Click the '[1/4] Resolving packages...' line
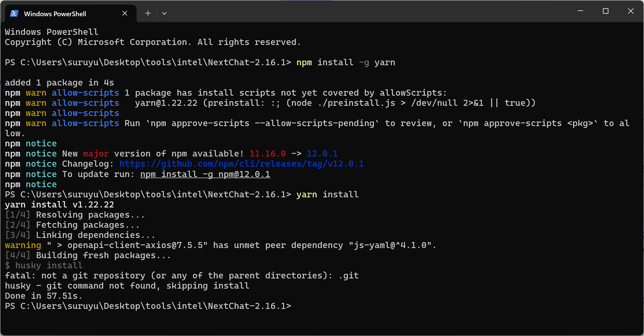The height and width of the screenshot is (336, 644). click(75, 215)
